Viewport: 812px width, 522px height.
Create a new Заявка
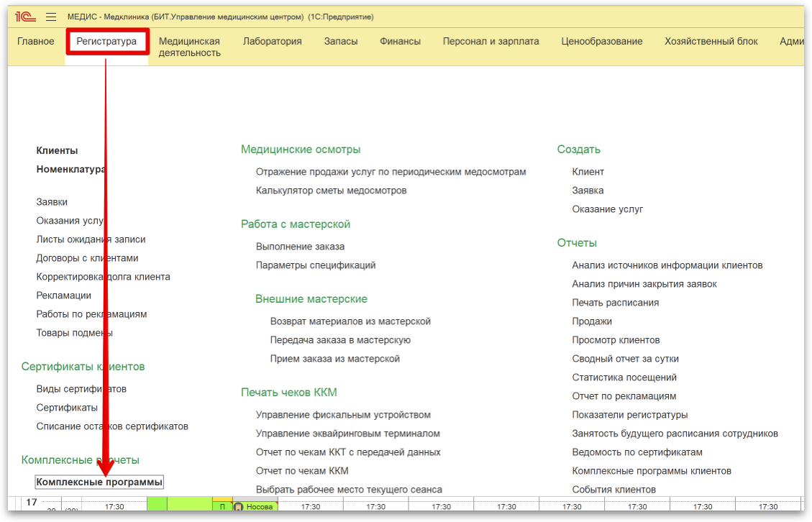tap(588, 191)
